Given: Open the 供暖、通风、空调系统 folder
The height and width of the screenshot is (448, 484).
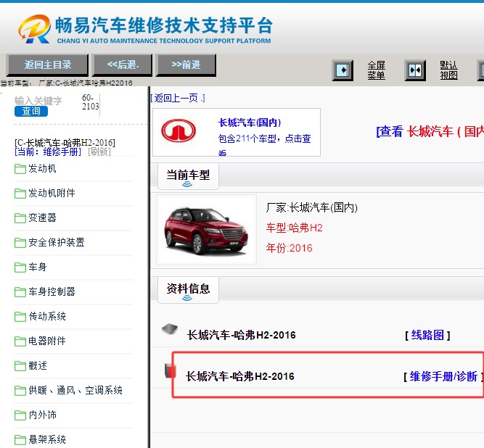Looking at the screenshot, I should 75,390.
